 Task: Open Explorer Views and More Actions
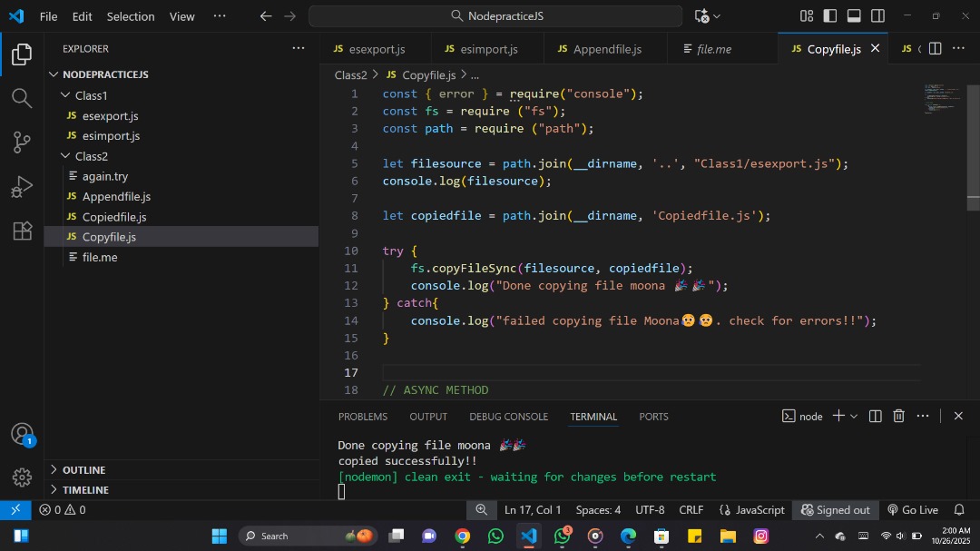(299, 48)
